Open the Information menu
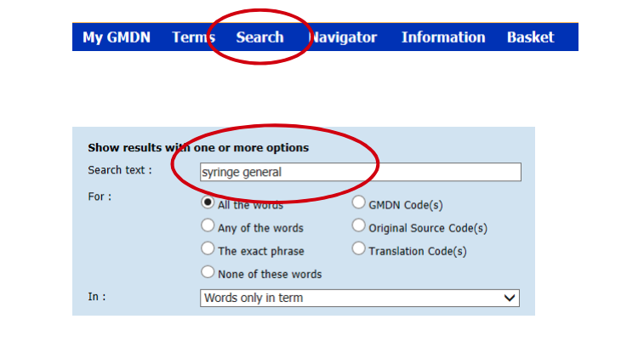The width and height of the screenshot is (644, 359). (x=443, y=37)
